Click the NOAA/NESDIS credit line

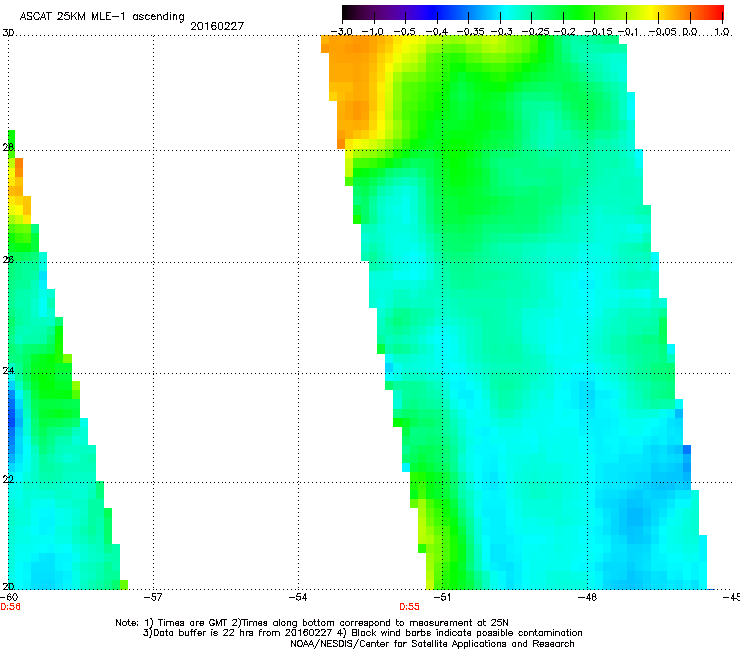pyautogui.click(x=432, y=643)
